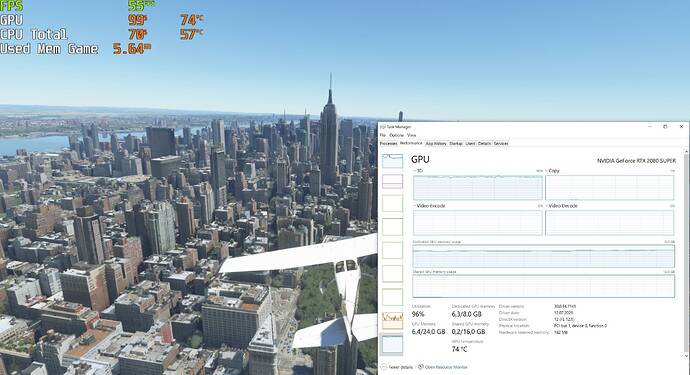
Task: Select the highlighted GPU thumbnail at sidebar bottom
Action: pos(392,344)
